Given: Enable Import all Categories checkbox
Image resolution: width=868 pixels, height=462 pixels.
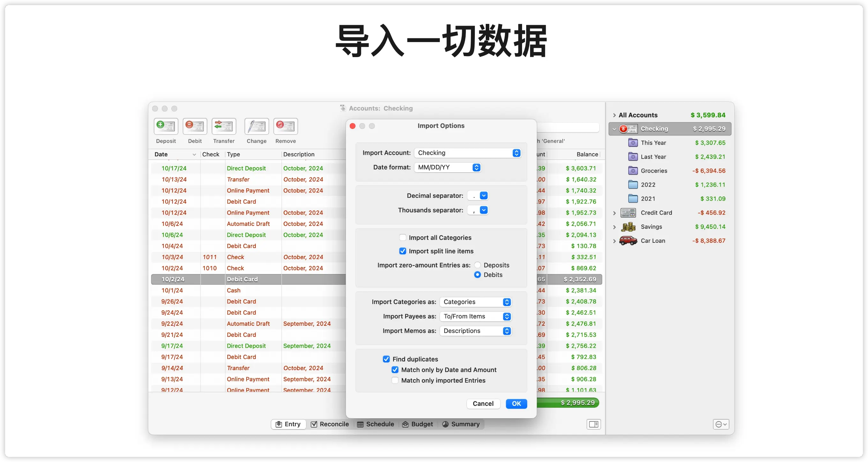Looking at the screenshot, I should click(x=403, y=238).
